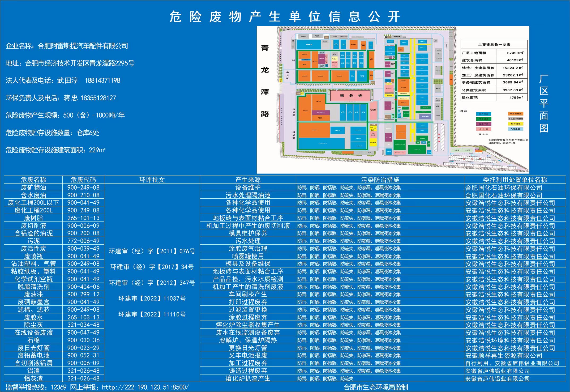Click the pink 办公室 legend box

pos(483,129)
